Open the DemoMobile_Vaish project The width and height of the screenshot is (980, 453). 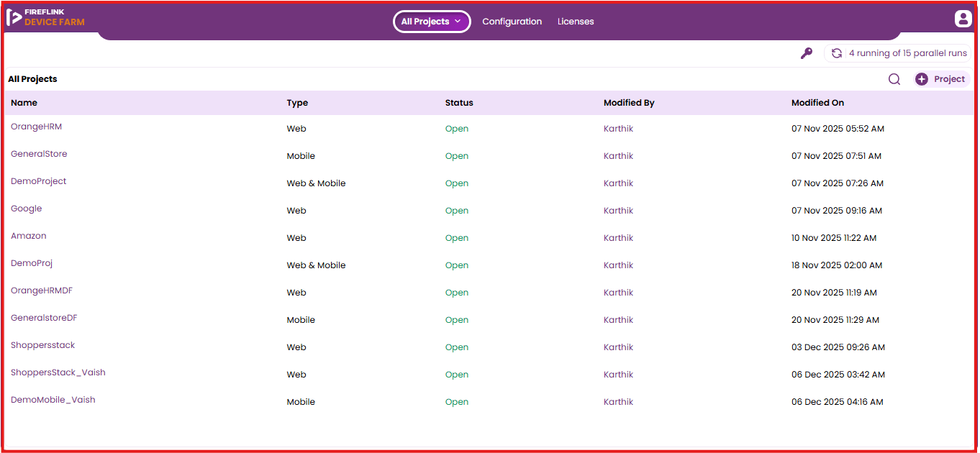tap(53, 400)
